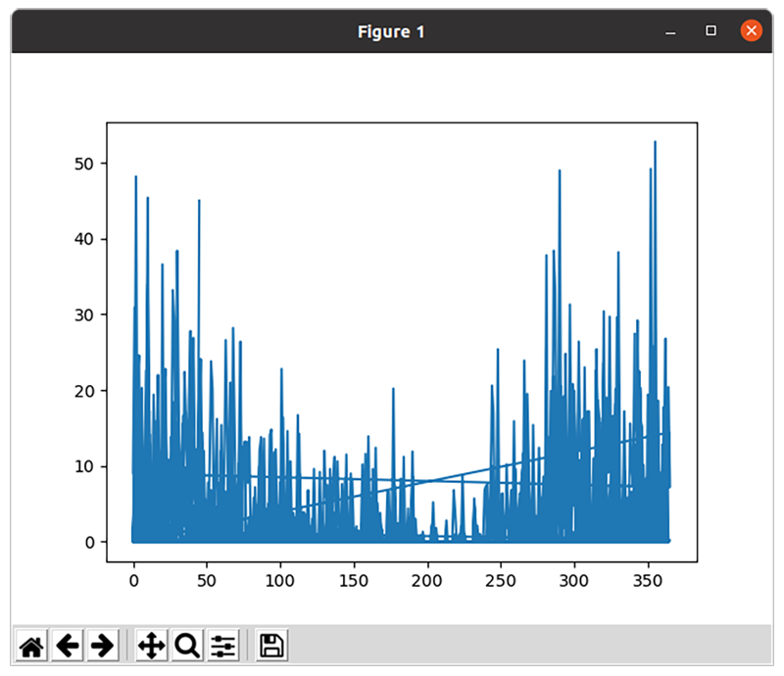Save the figure using the floppy disk icon
Viewport: 784px width, 676px height.
click(x=270, y=645)
